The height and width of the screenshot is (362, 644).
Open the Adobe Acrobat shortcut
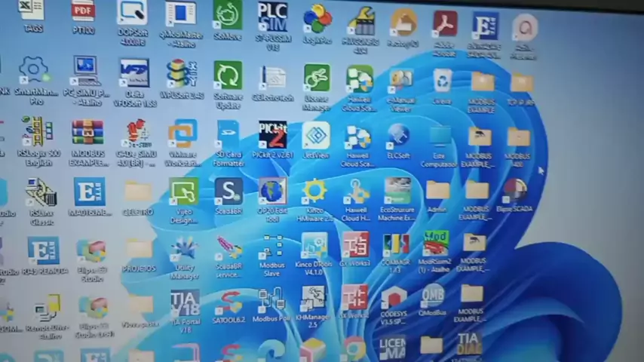tap(444, 24)
